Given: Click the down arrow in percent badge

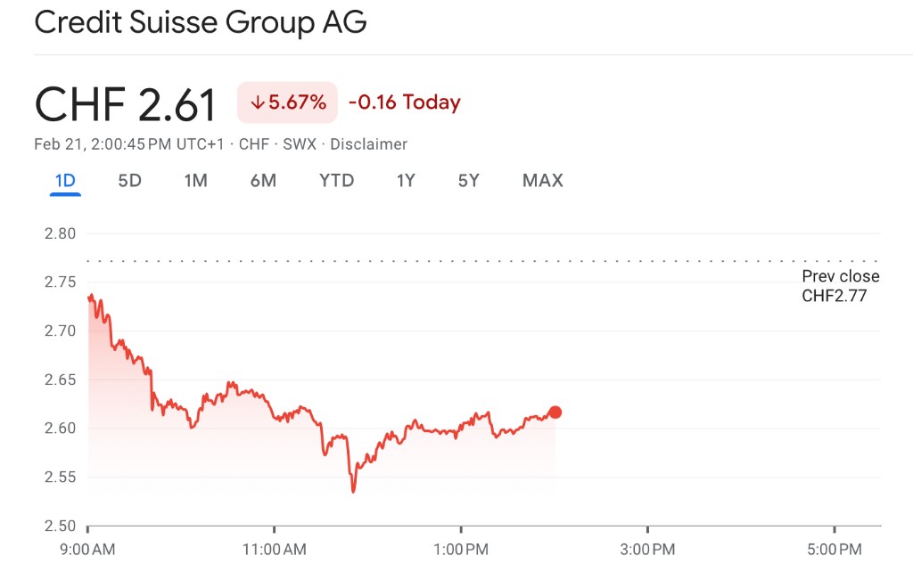Looking at the screenshot, I should click(258, 102).
